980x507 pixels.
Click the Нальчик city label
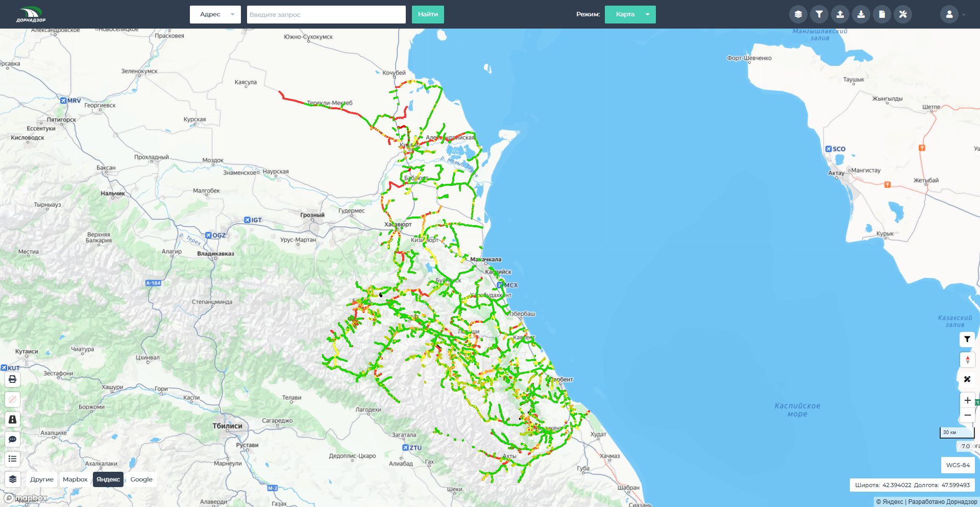[113, 194]
